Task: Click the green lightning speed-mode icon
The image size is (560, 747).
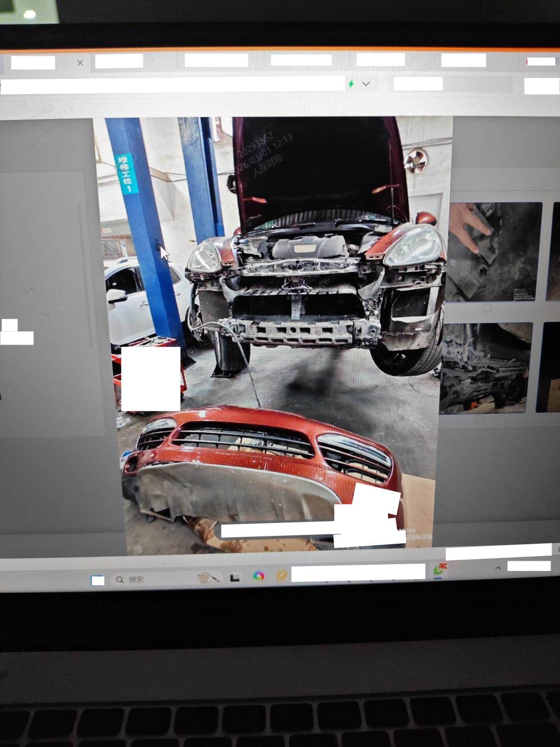Action: click(351, 84)
